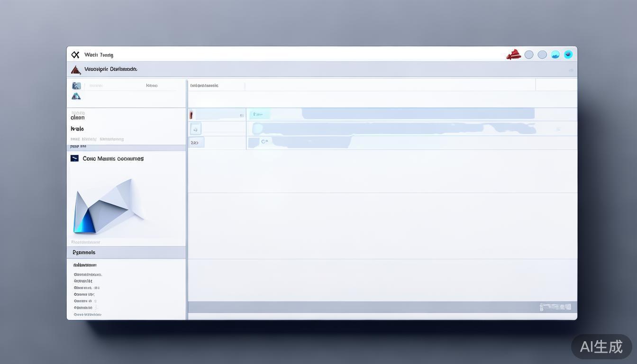Screen dimensions: 637x364
Task: Click the red shape icon in title bar
Action: (513, 55)
